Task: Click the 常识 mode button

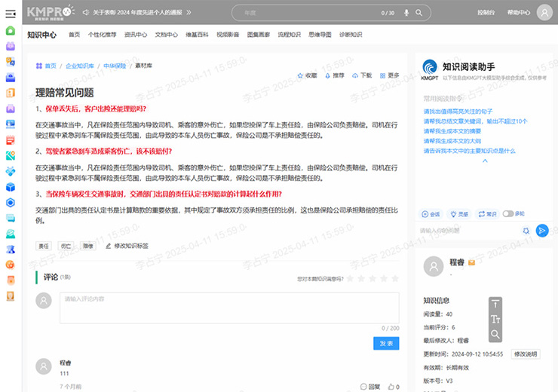Action: (x=487, y=214)
